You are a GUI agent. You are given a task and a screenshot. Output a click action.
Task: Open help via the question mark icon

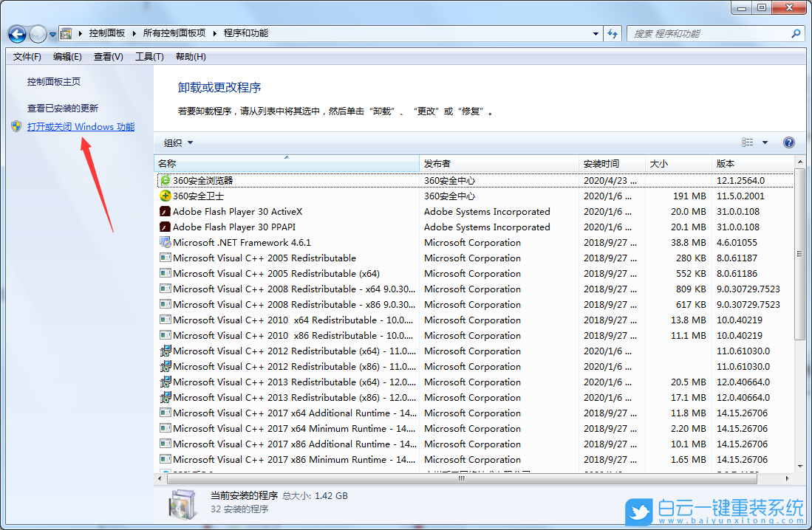789,142
